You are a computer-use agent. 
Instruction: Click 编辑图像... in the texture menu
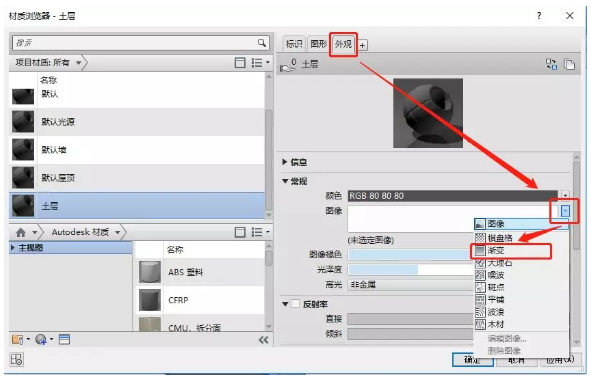(507, 338)
